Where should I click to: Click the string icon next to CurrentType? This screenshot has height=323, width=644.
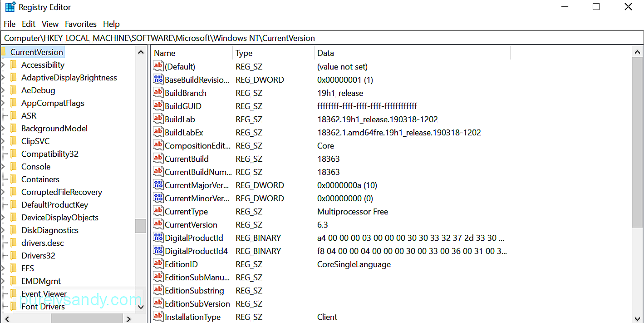(158, 211)
